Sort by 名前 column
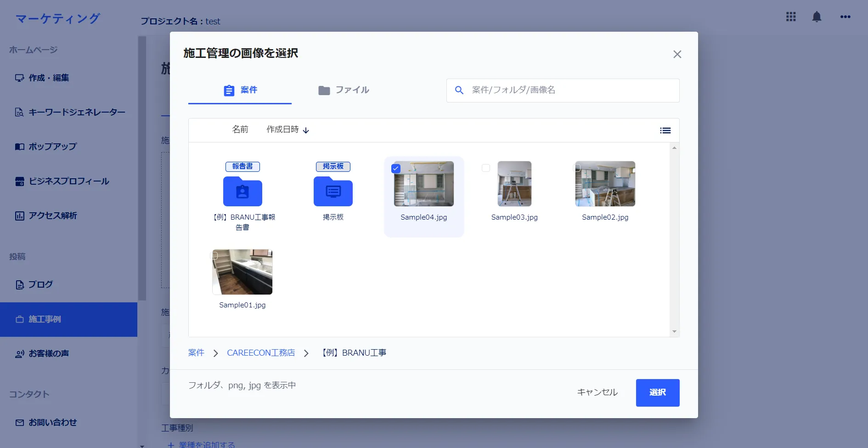 (x=240, y=130)
